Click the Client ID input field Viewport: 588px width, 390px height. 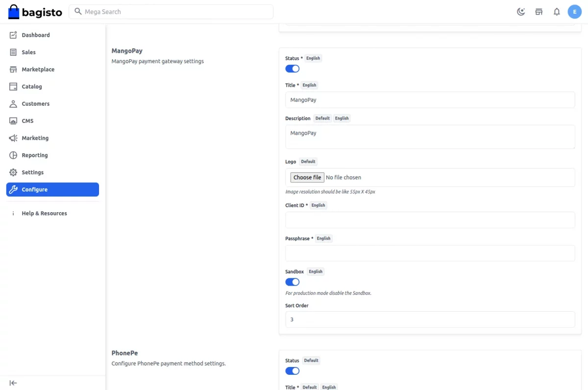click(430, 219)
